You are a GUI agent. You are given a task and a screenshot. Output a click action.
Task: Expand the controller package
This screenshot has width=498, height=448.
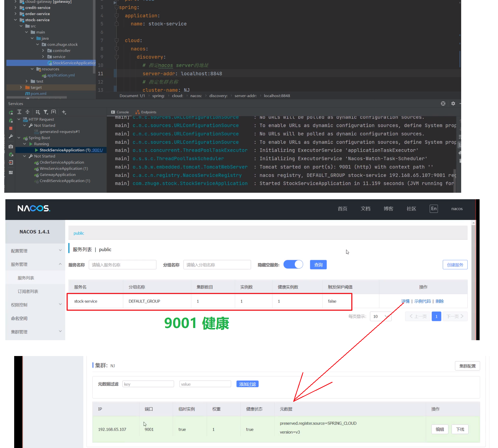43,51
